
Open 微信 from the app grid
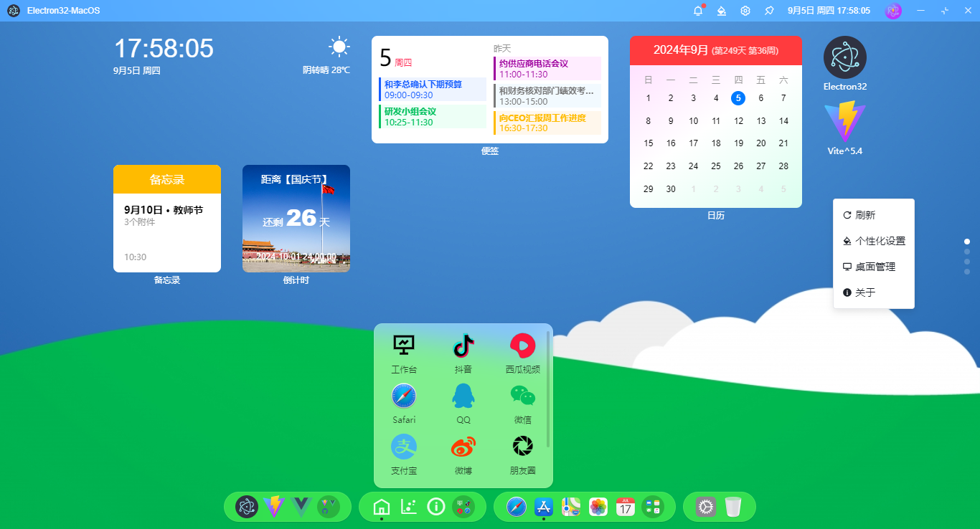click(x=522, y=396)
